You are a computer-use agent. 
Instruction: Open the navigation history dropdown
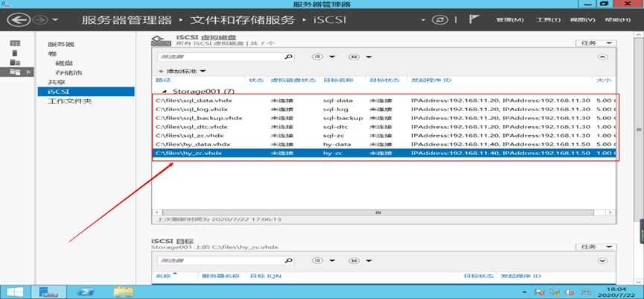(x=55, y=20)
